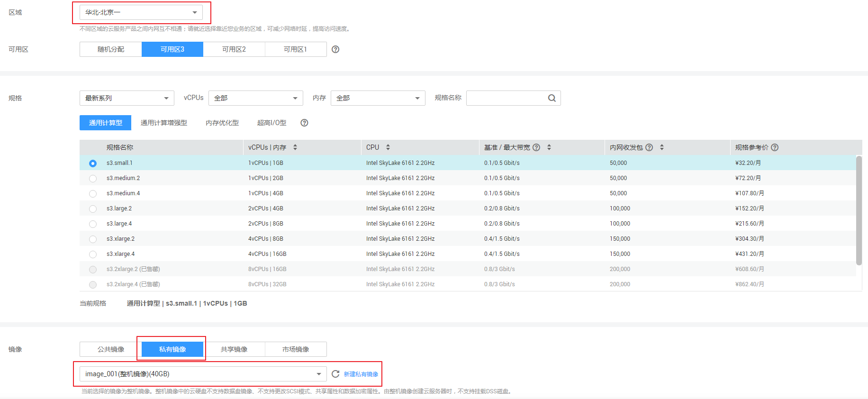
Task: Select the s3.2xlarge.2 (已售罄) radio button
Action: (x=93, y=270)
